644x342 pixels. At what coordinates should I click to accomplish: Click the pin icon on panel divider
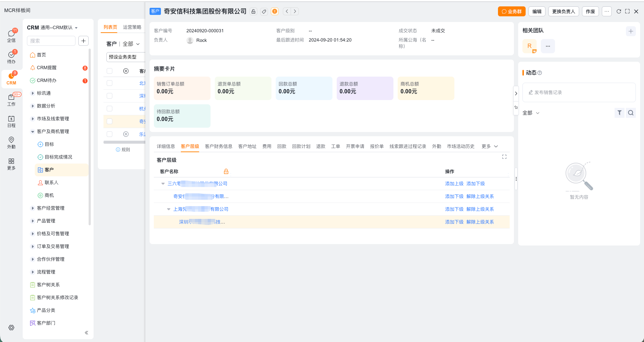click(x=516, y=107)
